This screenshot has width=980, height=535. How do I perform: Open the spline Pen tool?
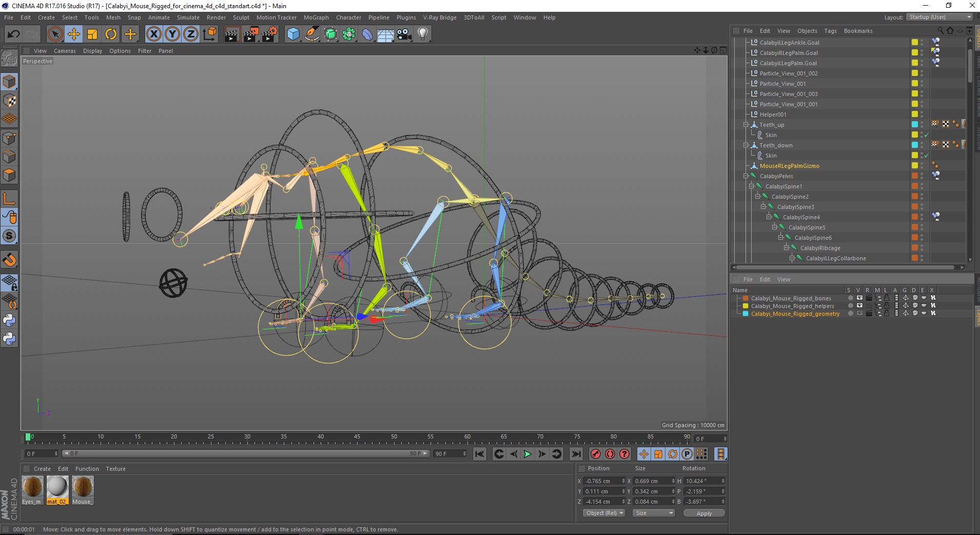tap(312, 34)
